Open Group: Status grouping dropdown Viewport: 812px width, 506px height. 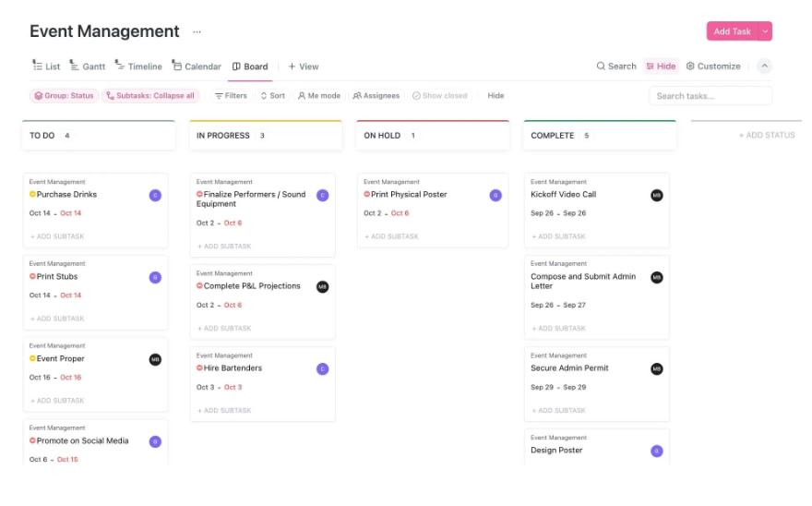click(64, 96)
